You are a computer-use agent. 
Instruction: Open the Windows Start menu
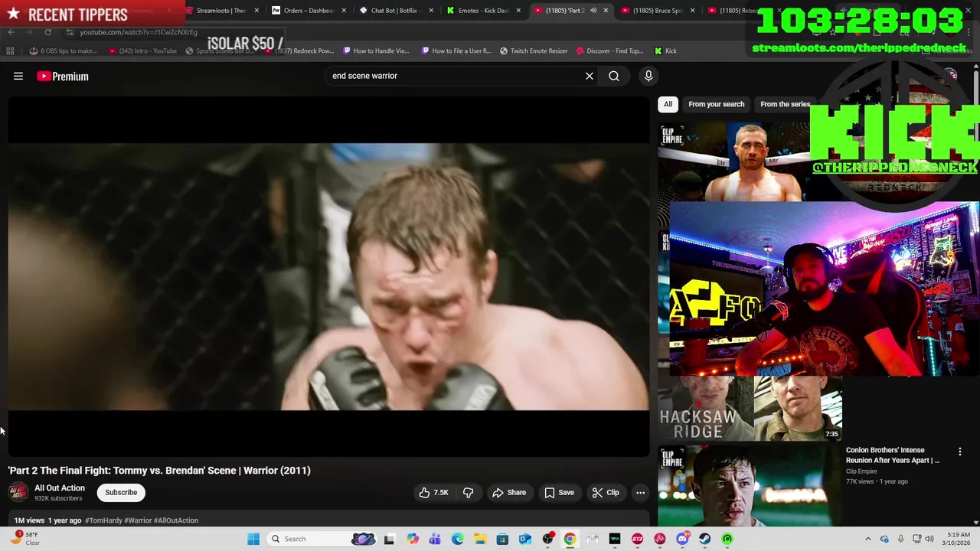pos(253,539)
